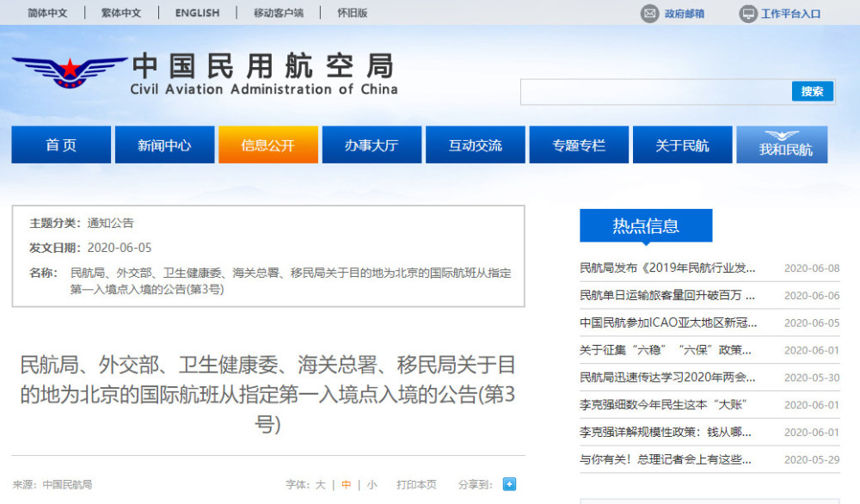Open news 李克强细数今年民生这本"大账"

(664, 405)
